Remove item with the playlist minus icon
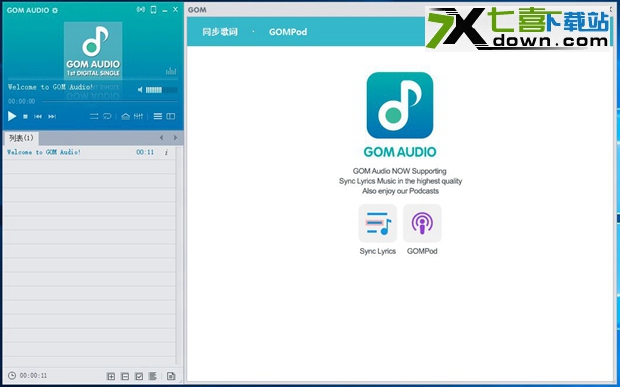This screenshot has width=620, height=387. pos(125,376)
